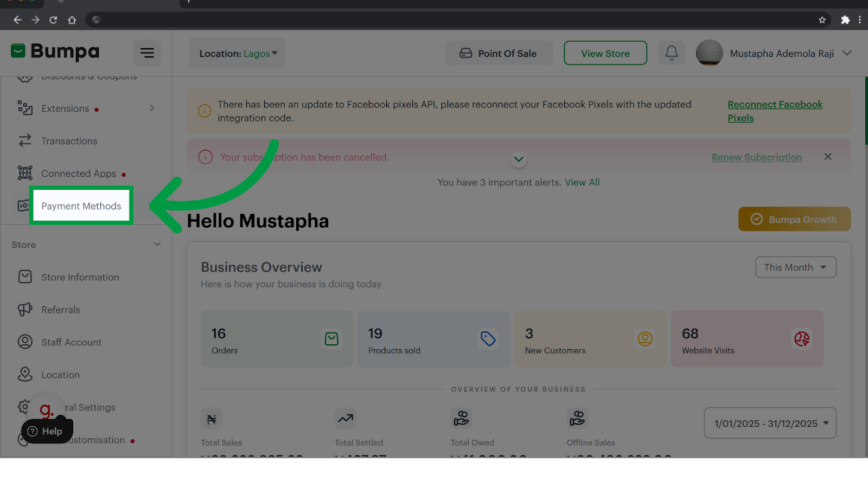This screenshot has width=868, height=488.
Task: Click the View All alerts link
Action: pos(582,182)
